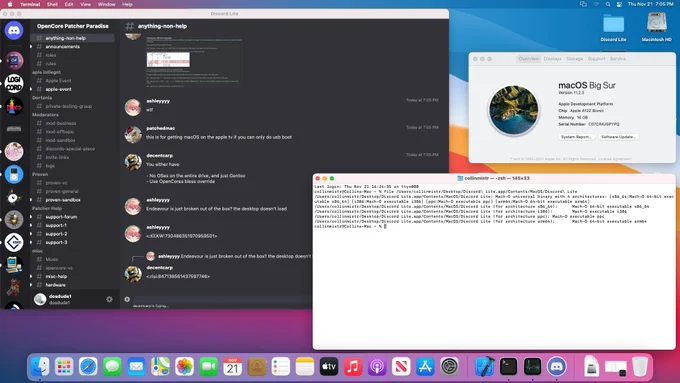Open the iPod server icon in Discord

click(x=14, y=174)
